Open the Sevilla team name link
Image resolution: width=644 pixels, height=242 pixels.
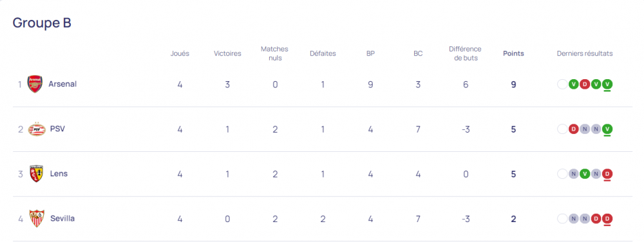pos(62,219)
